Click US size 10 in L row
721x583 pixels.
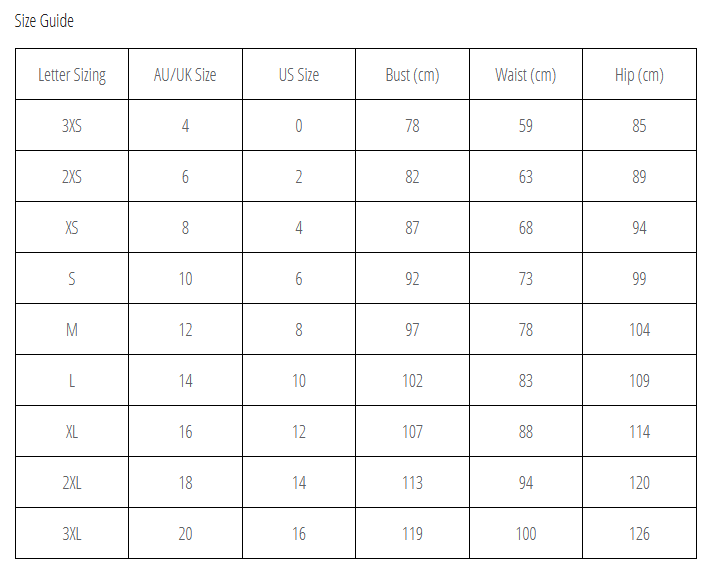pos(299,381)
